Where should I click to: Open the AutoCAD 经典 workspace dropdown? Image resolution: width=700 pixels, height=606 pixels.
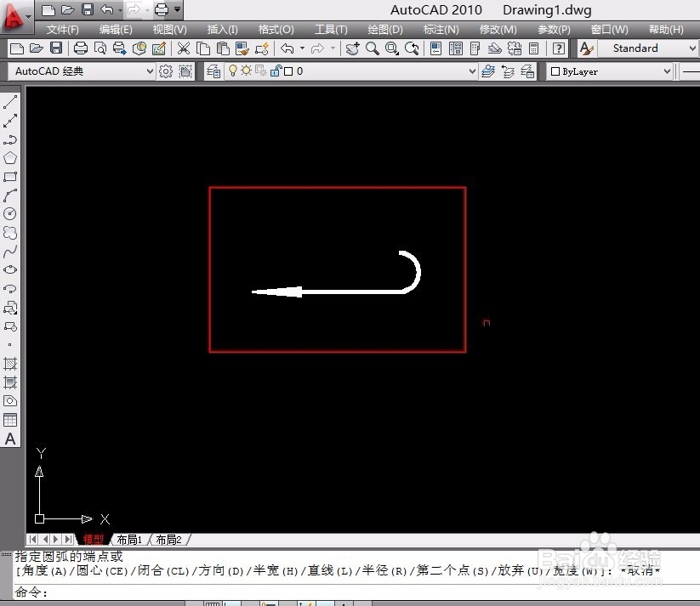(x=150, y=71)
